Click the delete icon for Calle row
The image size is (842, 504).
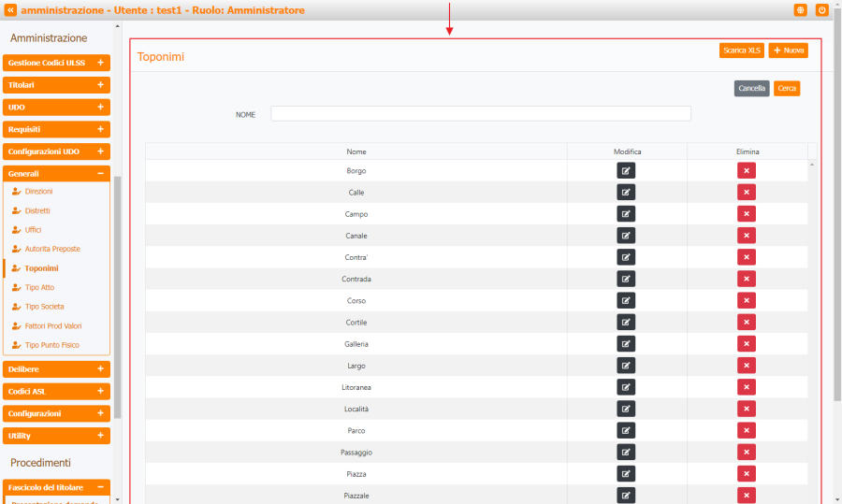[747, 192]
